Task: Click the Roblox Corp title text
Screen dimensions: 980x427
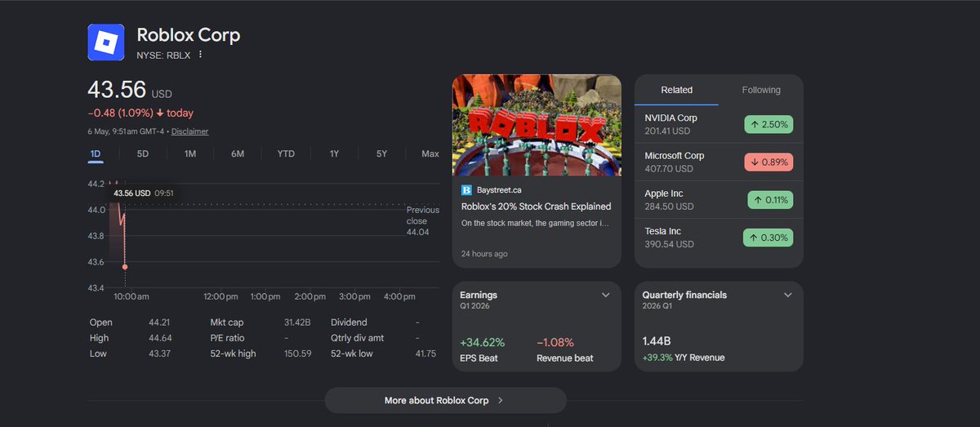Action: click(189, 35)
